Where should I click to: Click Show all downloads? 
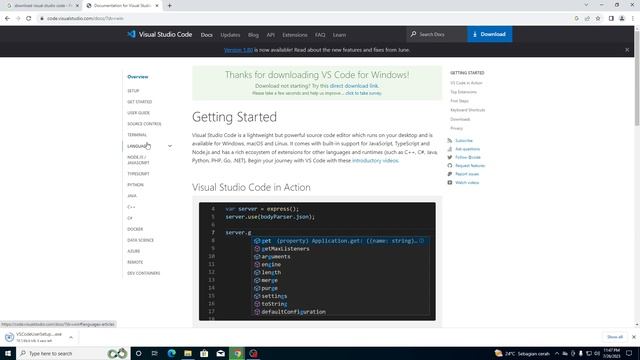(x=615, y=337)
